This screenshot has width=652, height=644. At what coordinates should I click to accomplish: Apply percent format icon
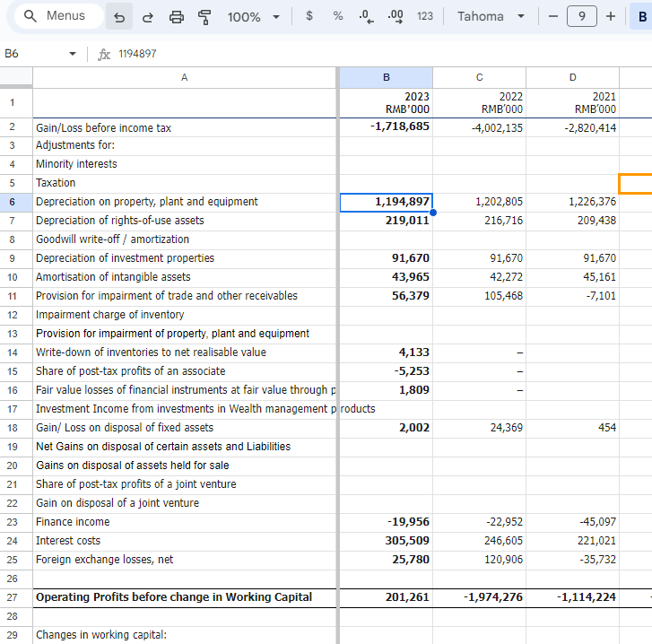click(x=337, y=16)
